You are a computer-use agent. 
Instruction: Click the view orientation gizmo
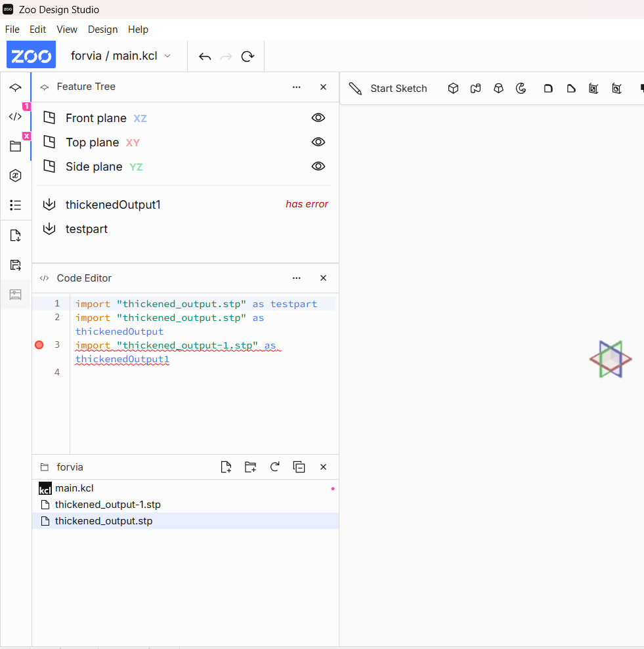point(611,359)
